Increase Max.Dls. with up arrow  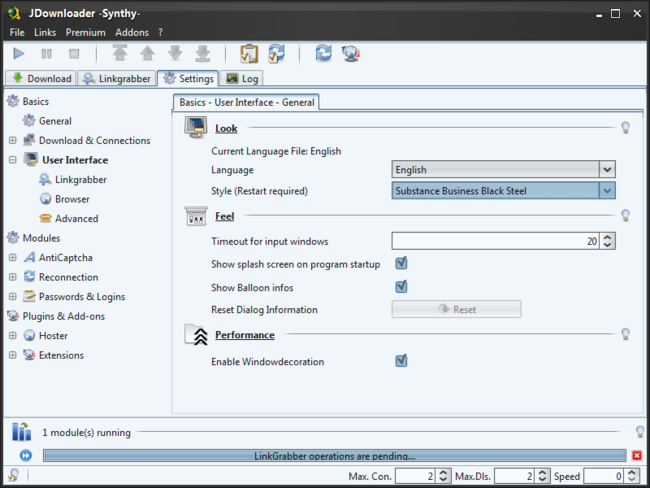coord(542,472)
